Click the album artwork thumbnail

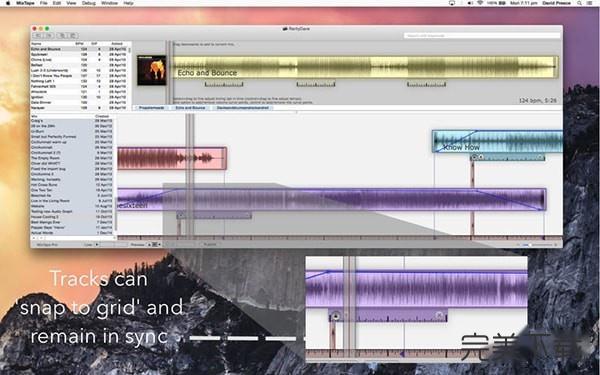tap(152, 70)
